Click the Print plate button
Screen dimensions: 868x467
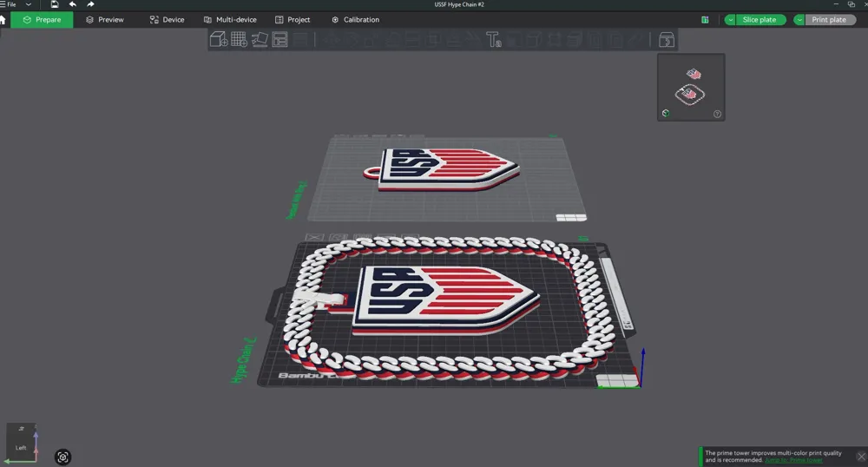(829, 20)
